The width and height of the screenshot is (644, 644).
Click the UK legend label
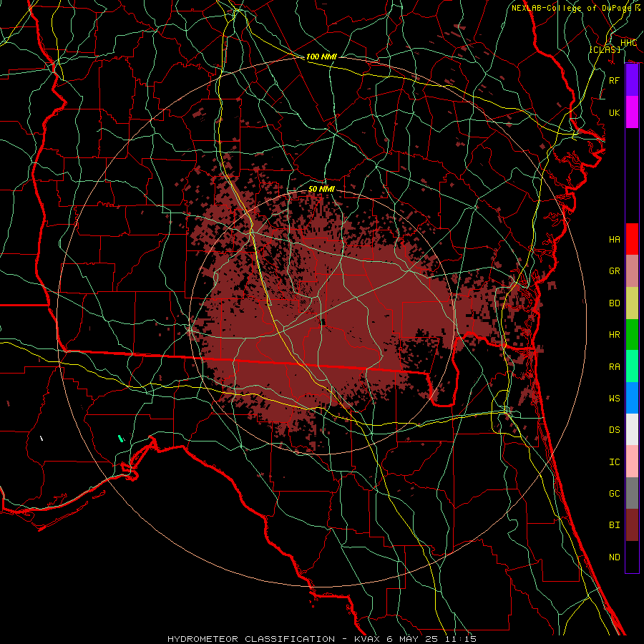615,112
